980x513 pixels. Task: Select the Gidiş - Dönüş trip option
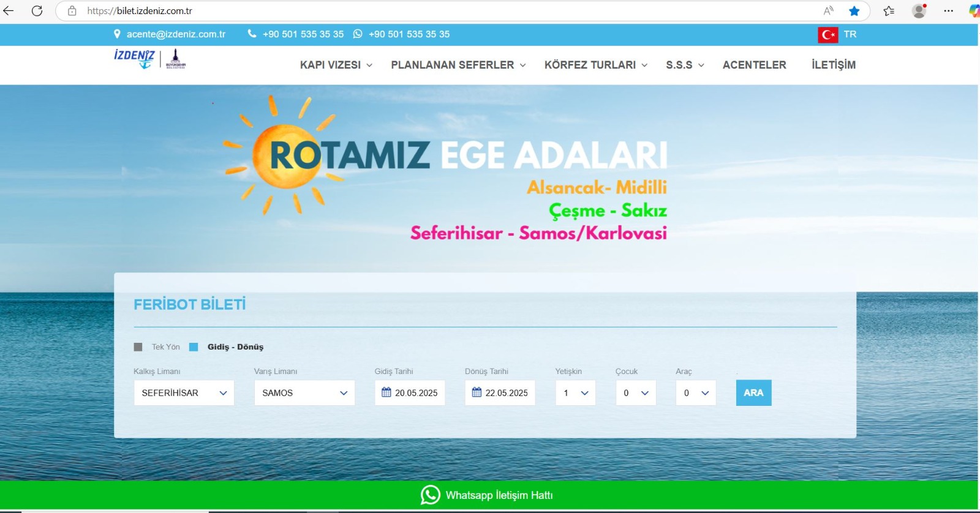click(x=194, y=347)
